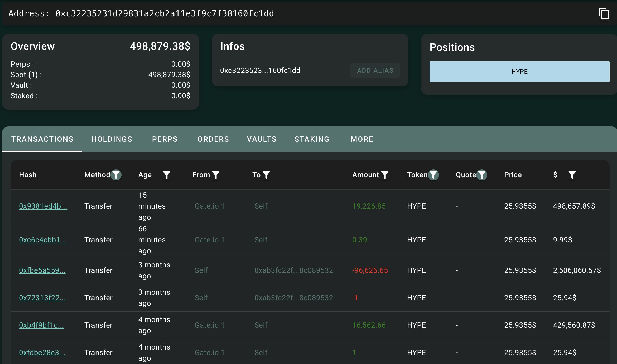617x364 pixels.
Task: Click the Add Alias button
Action: pyautogui.click(x=375, y=71)
